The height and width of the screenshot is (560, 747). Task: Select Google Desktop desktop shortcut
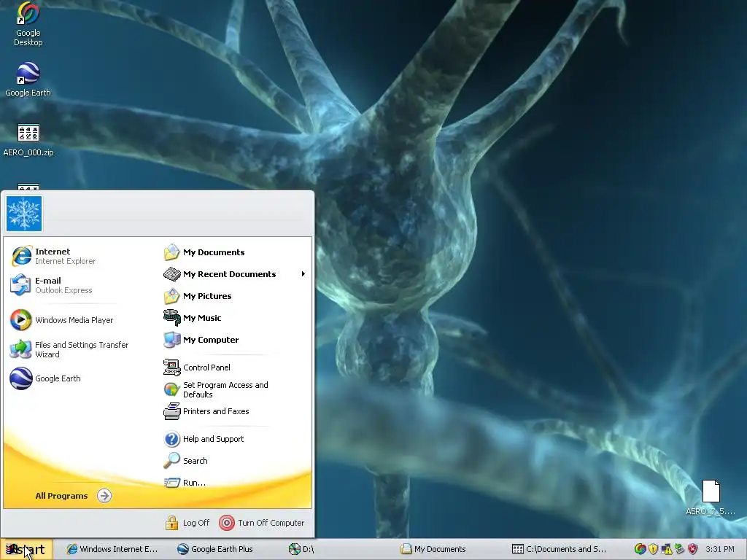click(28, 24)
